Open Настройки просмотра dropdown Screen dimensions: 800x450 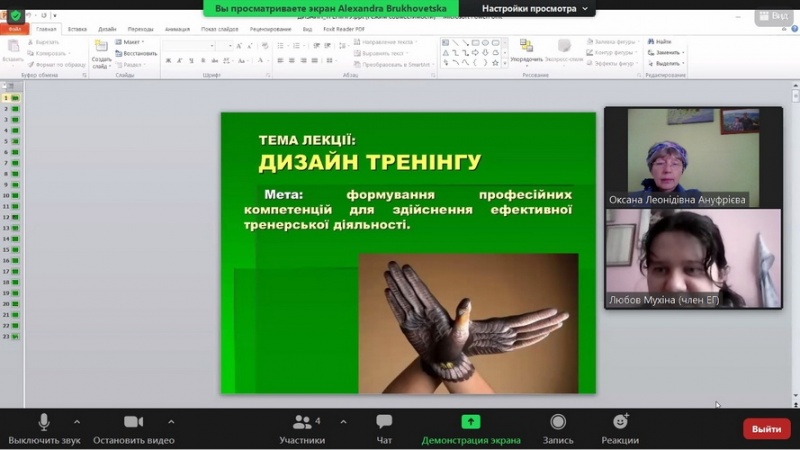pyautogui.click(x=535, y=8)
